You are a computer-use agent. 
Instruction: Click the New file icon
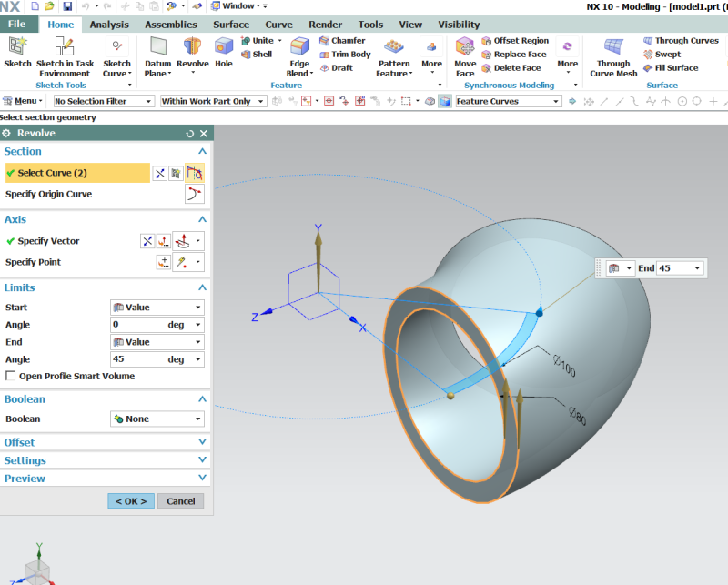click(x=35, y=6)
